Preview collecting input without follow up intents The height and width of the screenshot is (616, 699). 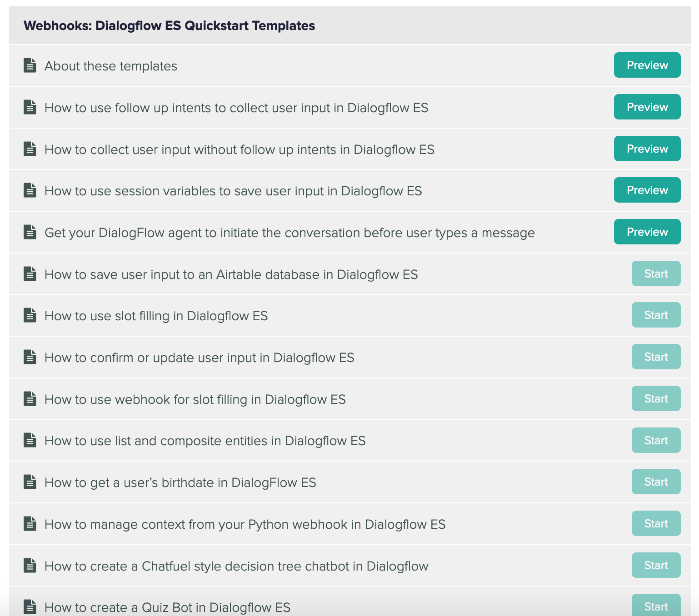point(647,149)
